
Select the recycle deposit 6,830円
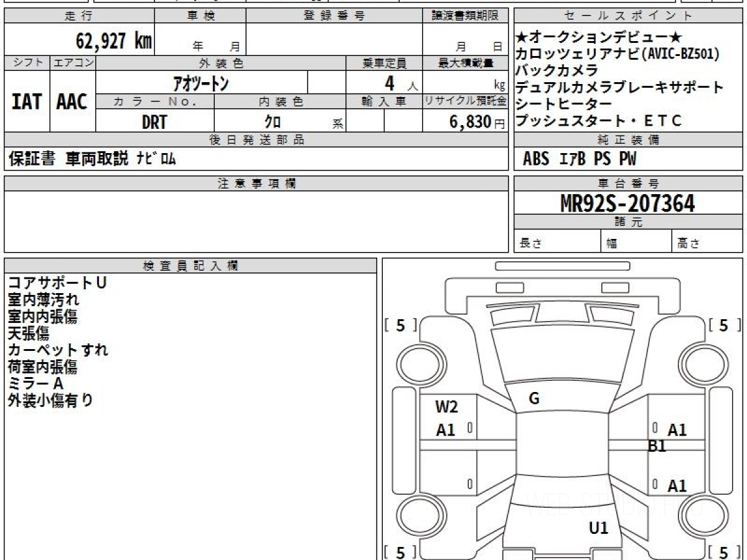point(477,122)
